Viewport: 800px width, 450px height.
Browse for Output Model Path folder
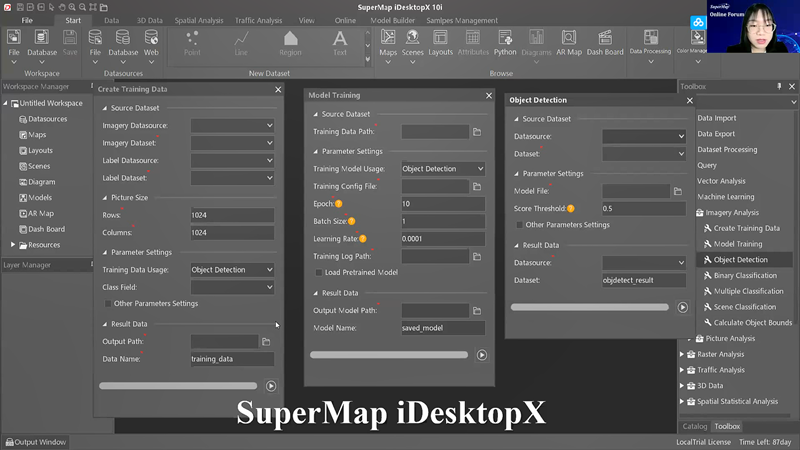pos(477,310)
